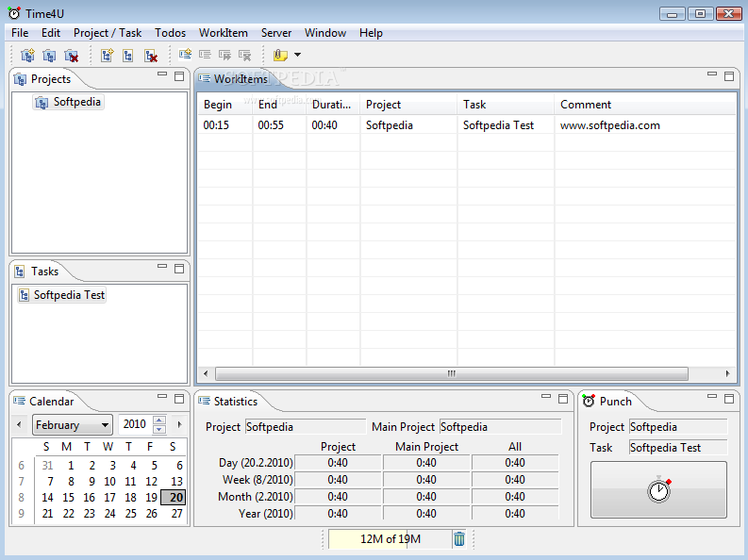Open the Help menu

click(x=371, y=33)
